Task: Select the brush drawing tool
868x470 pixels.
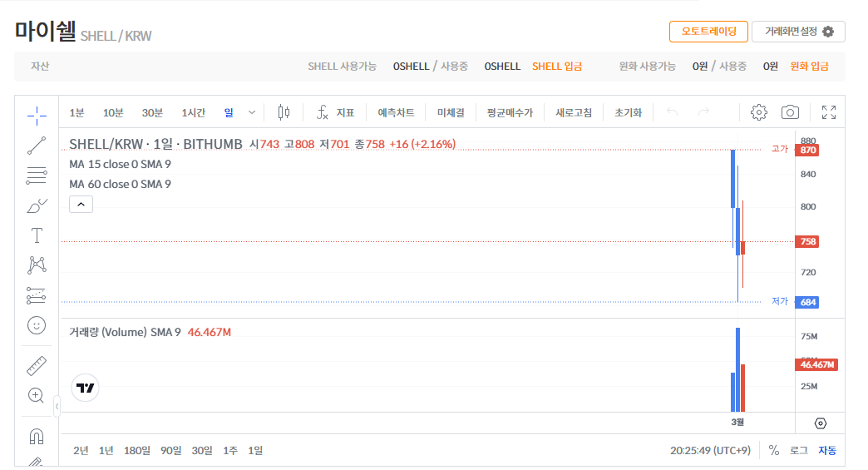Action: (x=37, y=205)
